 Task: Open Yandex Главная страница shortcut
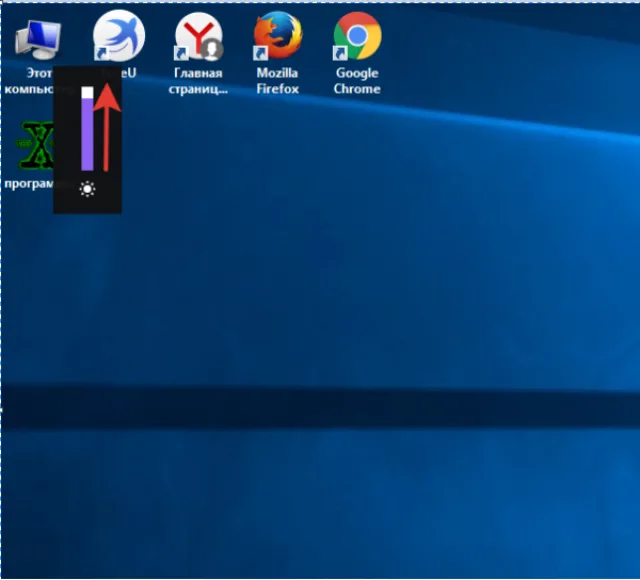pyautogui.click(x=199, y=37)
